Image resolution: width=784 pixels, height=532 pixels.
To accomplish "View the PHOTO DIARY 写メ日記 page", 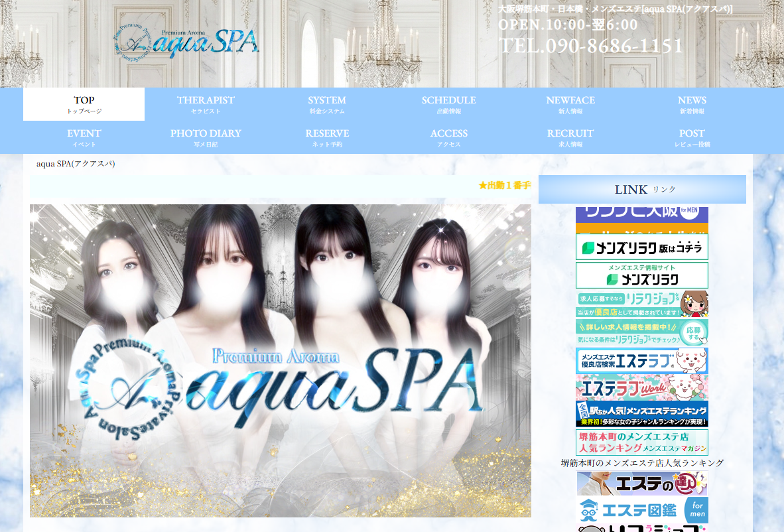I will click(206, 137).
